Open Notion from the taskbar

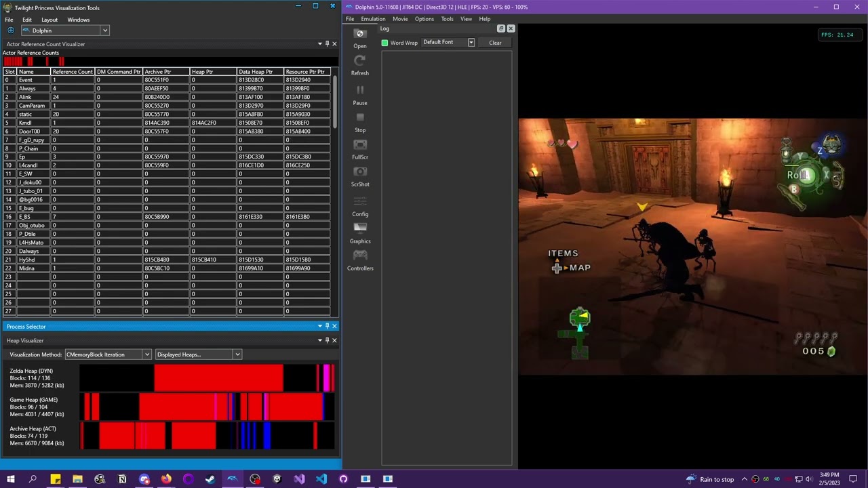(122, 479)
